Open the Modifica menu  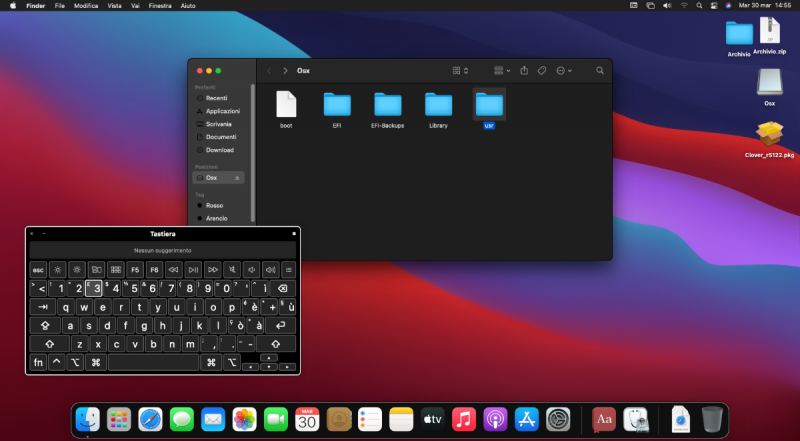click(x=86, y=6)
